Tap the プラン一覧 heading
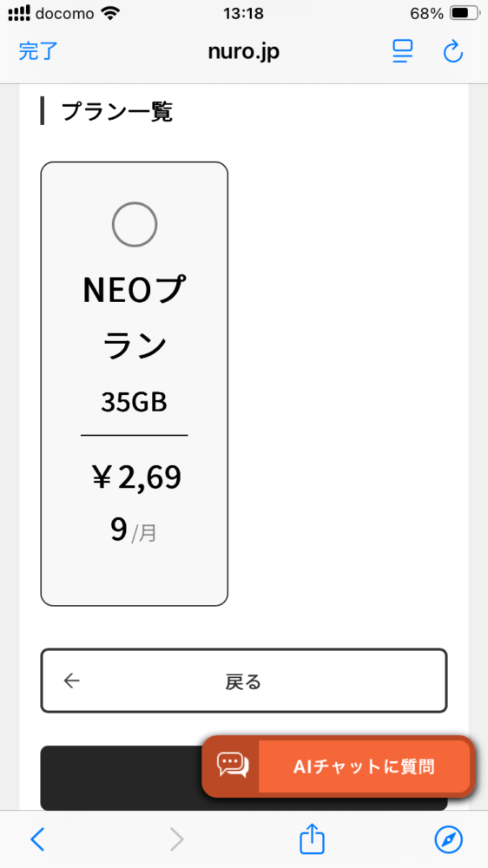 117,111
